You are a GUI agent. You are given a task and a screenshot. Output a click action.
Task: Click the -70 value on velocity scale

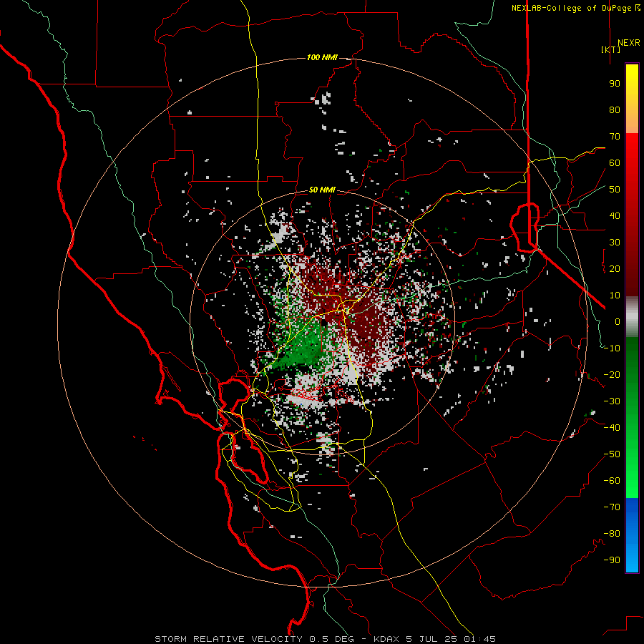tap(612, 507)
